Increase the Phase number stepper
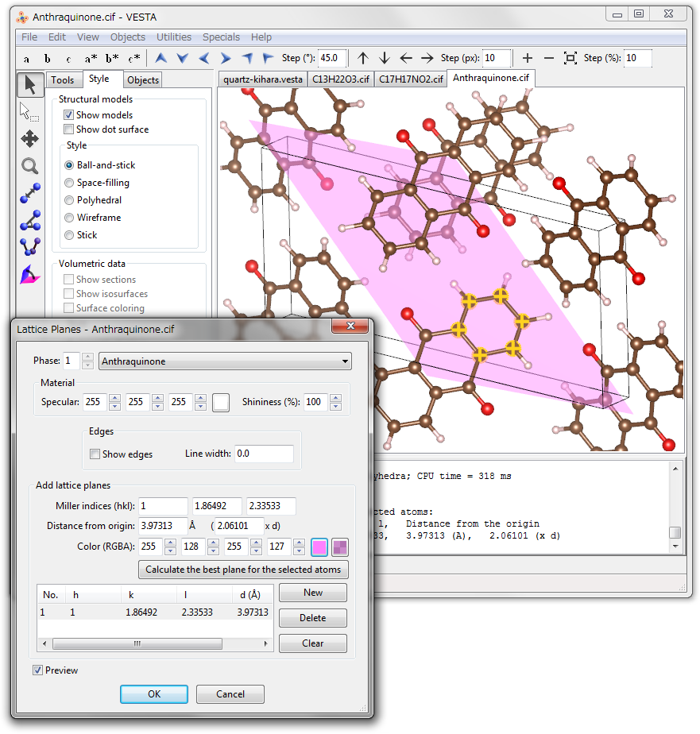Screen dimensions: 700x734 pos(87,357)
